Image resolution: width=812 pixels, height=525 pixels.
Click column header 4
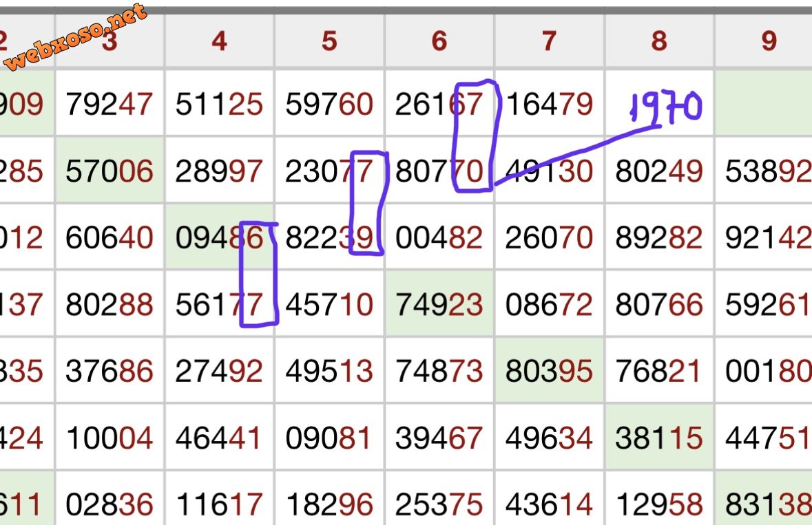coord(220,41)
